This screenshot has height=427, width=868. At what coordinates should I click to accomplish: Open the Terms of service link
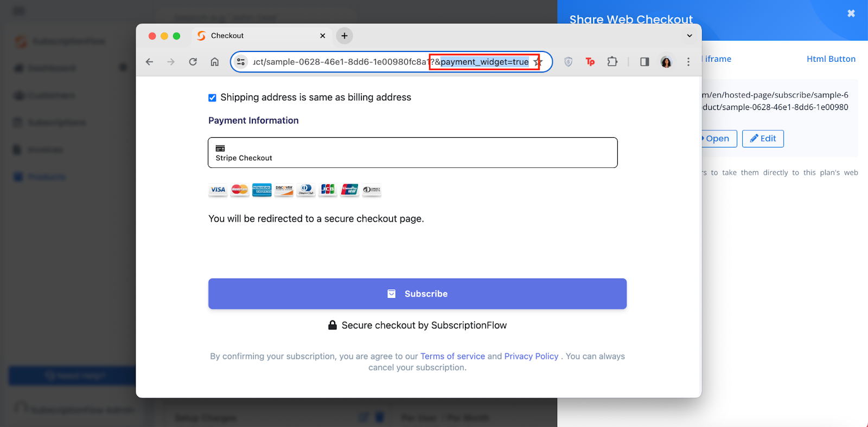pyautogui.click(x=452, y=356)
